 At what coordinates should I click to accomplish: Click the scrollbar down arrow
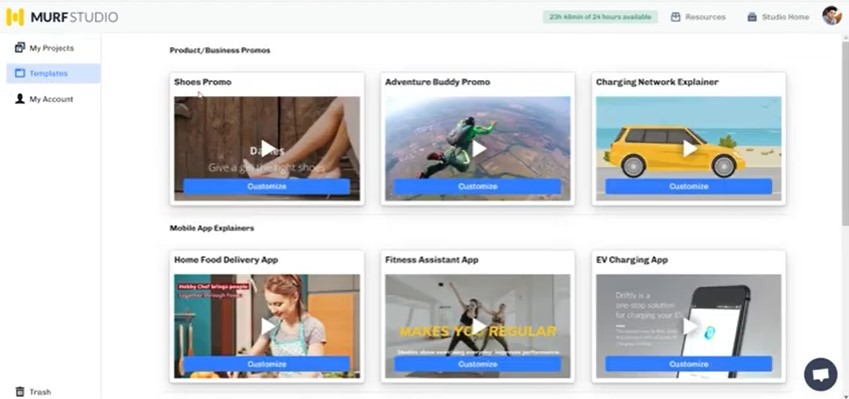tap(845, 395)
